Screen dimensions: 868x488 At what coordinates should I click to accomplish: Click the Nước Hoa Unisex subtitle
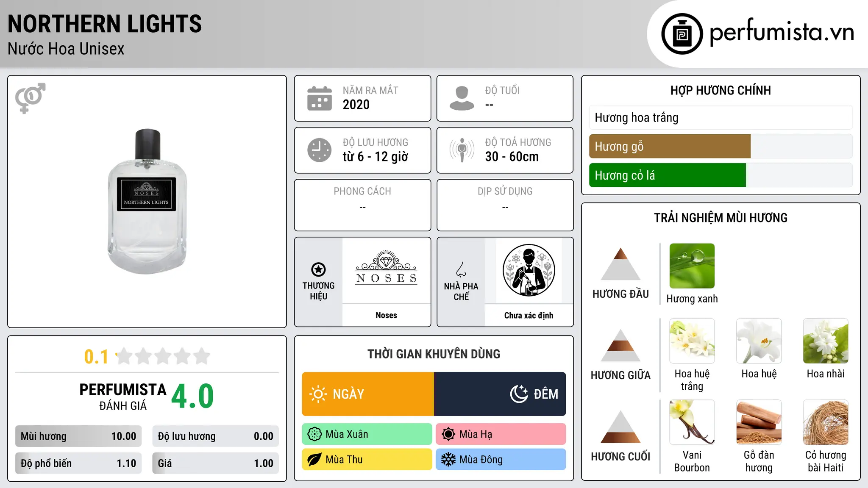click(66, 49)
